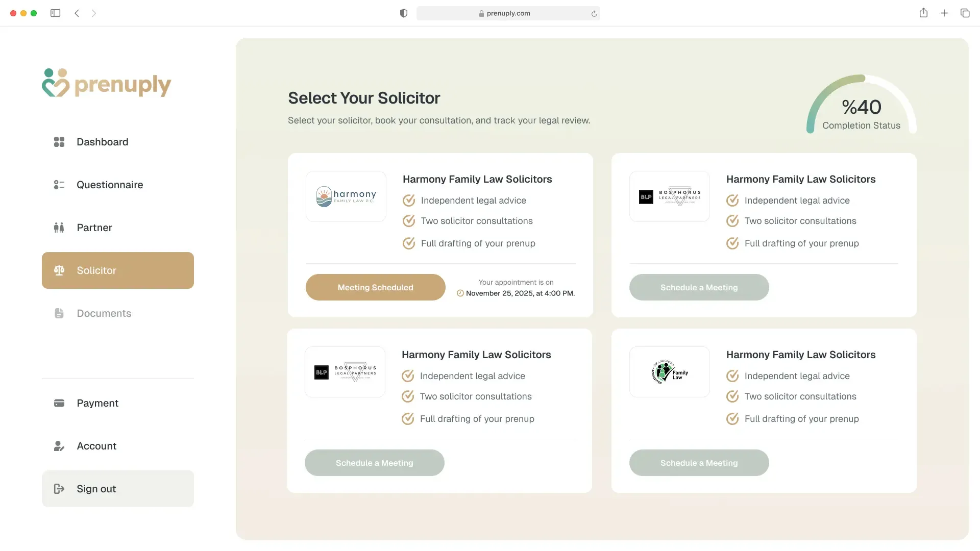
Task: Reload the page with the refresh icon
Action: (x=594, y=14)
